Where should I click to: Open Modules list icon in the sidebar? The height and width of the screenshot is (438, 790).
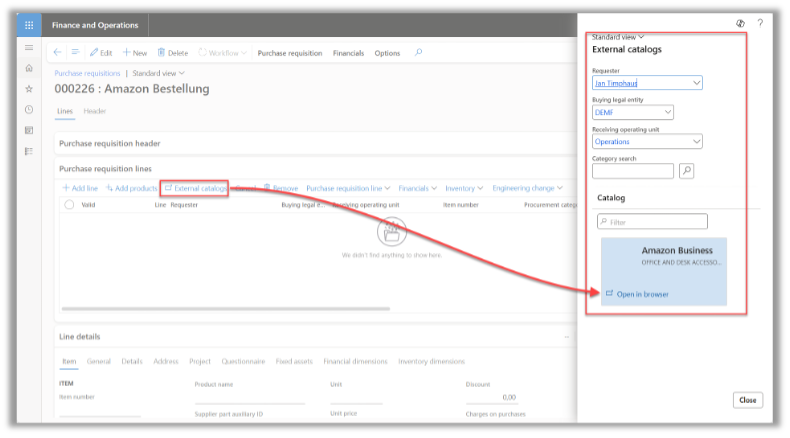29,151
